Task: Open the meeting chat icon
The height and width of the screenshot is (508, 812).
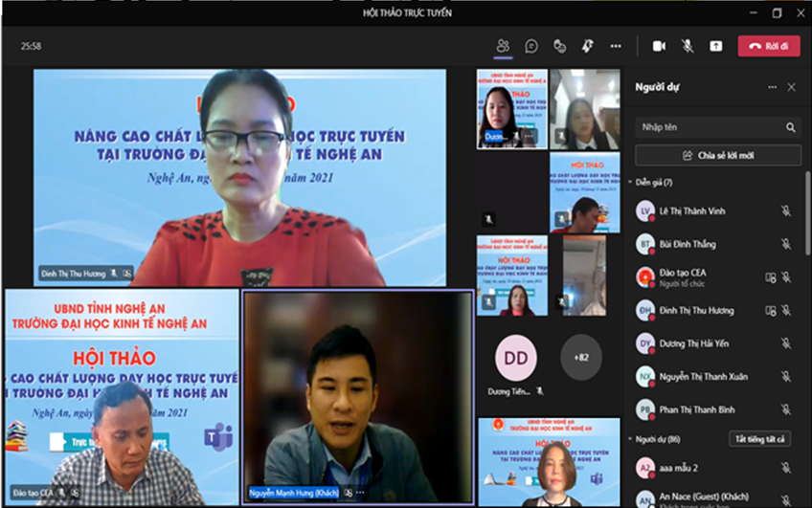Action: [530, 46]
